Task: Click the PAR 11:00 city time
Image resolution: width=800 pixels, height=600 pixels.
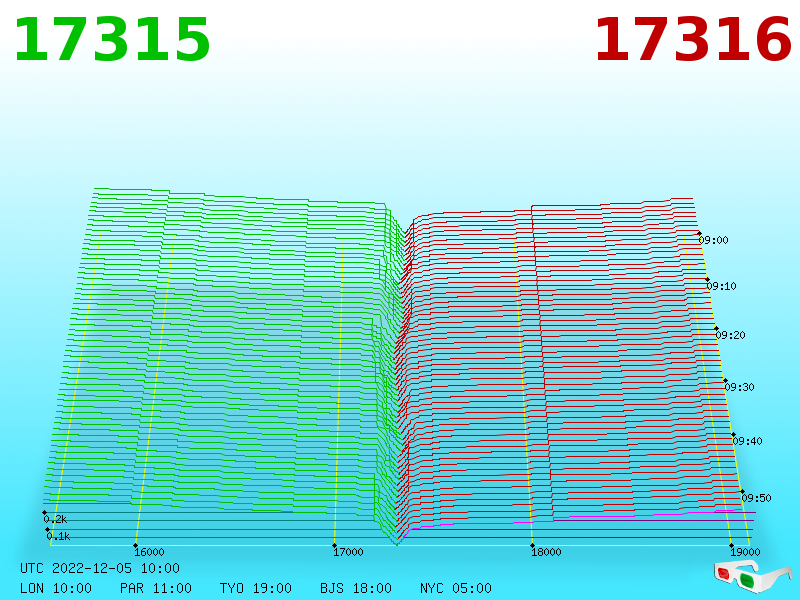Action: tap(156, 588)
